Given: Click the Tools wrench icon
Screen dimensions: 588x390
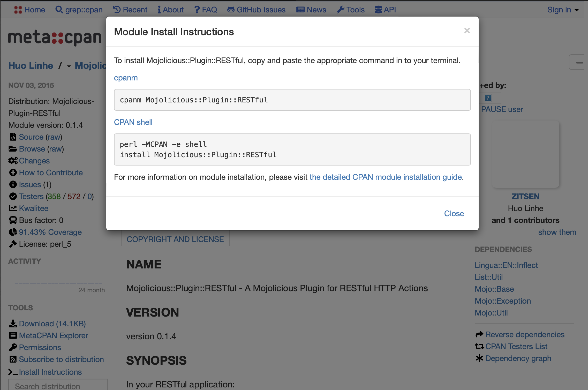Looking at the screenshot, I should click(x=341, y=10).
